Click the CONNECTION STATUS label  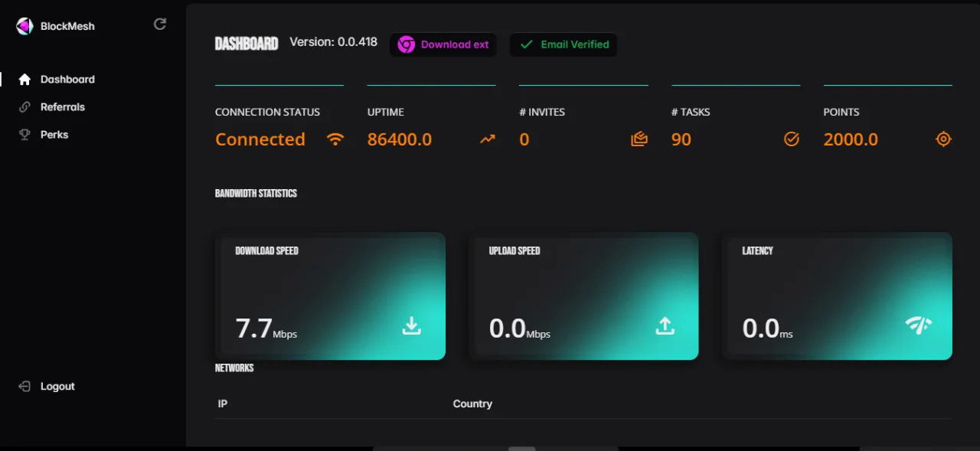pyautogui.click(x=268, y=112)
